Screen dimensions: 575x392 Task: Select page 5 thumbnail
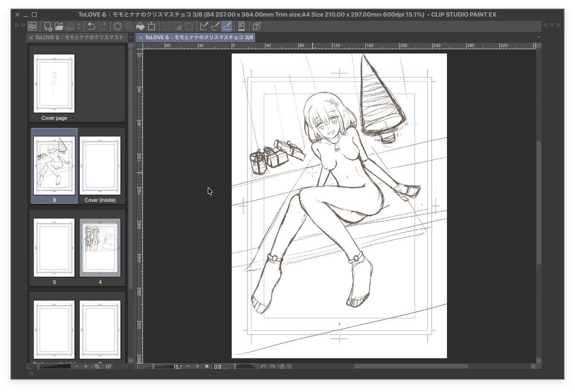[x=54, y=248]
